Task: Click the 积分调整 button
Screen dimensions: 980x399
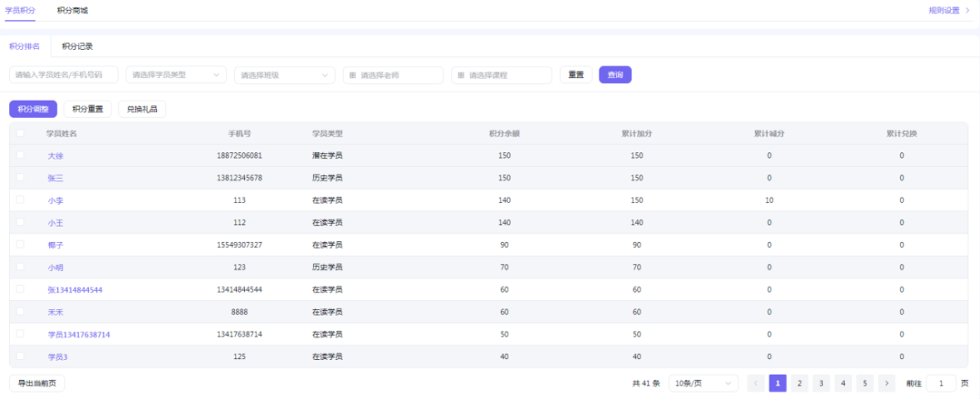Action: point(33,109)
